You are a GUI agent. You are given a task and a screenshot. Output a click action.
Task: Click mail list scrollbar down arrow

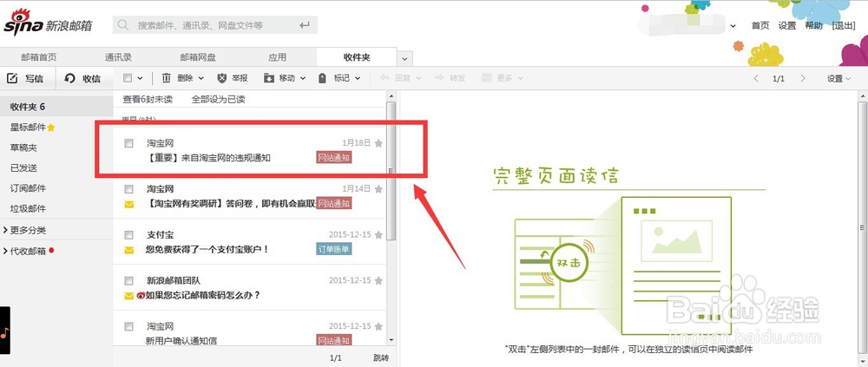[x=391, y=340]
